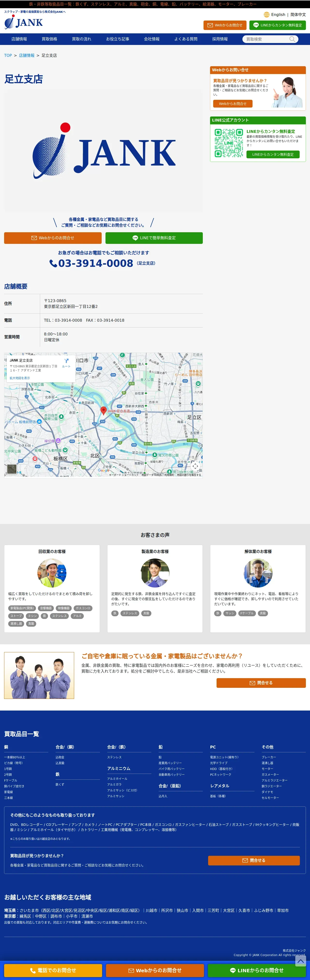310x980 pixels.
Task: Click large green LINEで簡単無料査定 button
Action: tap(154, 238)
